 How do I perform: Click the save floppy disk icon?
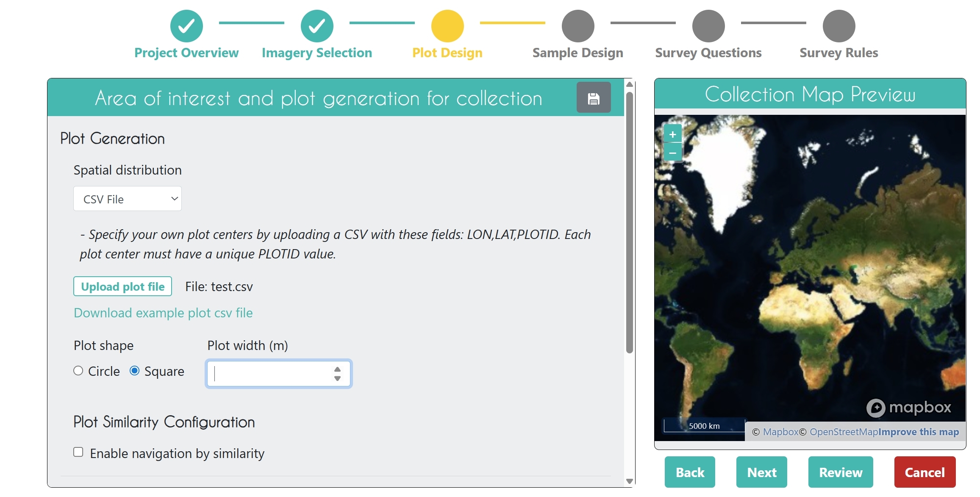tap(593, 98)
